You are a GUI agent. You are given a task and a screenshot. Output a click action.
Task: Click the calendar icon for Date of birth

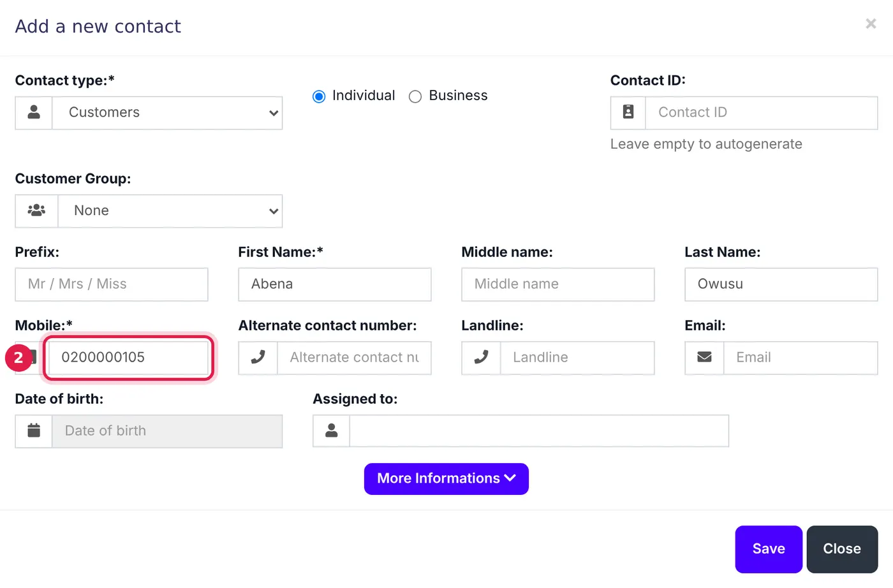point(34,431)
